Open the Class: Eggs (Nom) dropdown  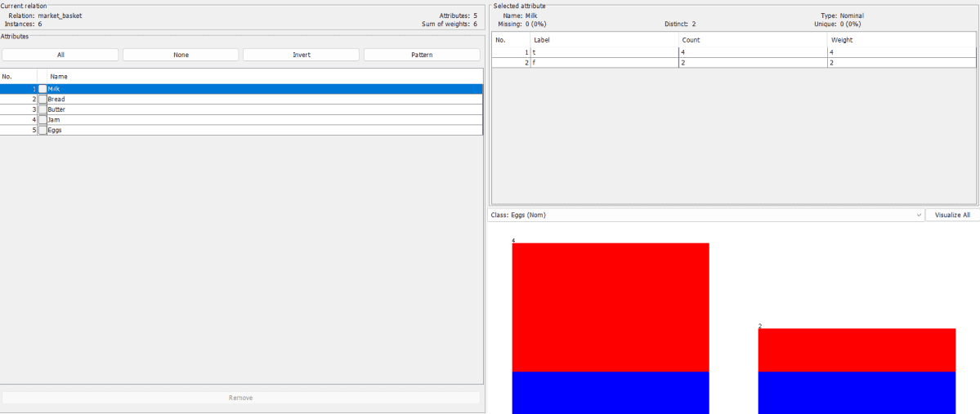point(705,215)
